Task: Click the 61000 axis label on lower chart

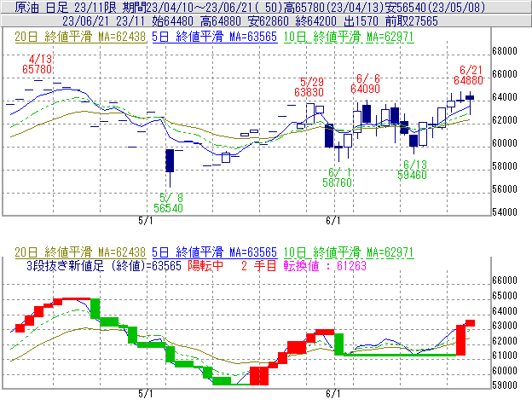Action: (x=505, y=356)
